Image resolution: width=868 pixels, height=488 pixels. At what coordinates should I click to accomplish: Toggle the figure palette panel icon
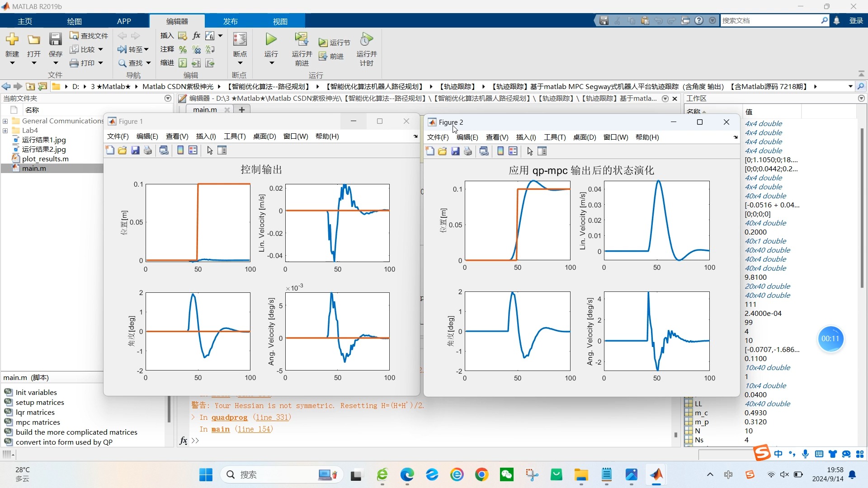pos(222,150)
